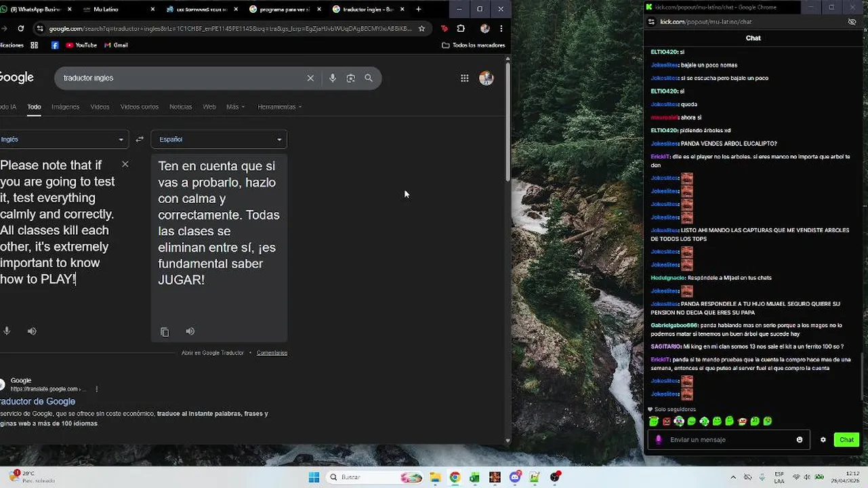Close the traductor ingles tab

(x=402, y=9)
